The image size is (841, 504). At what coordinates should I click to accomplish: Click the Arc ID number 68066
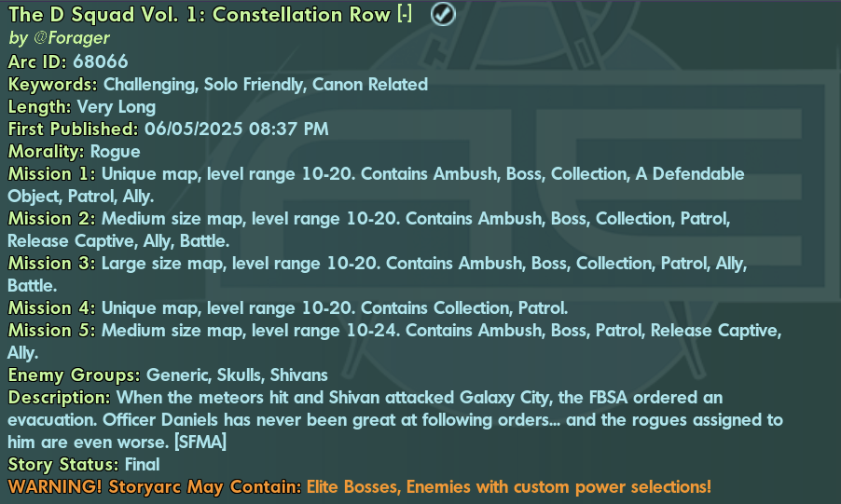[x=101, y=61]
